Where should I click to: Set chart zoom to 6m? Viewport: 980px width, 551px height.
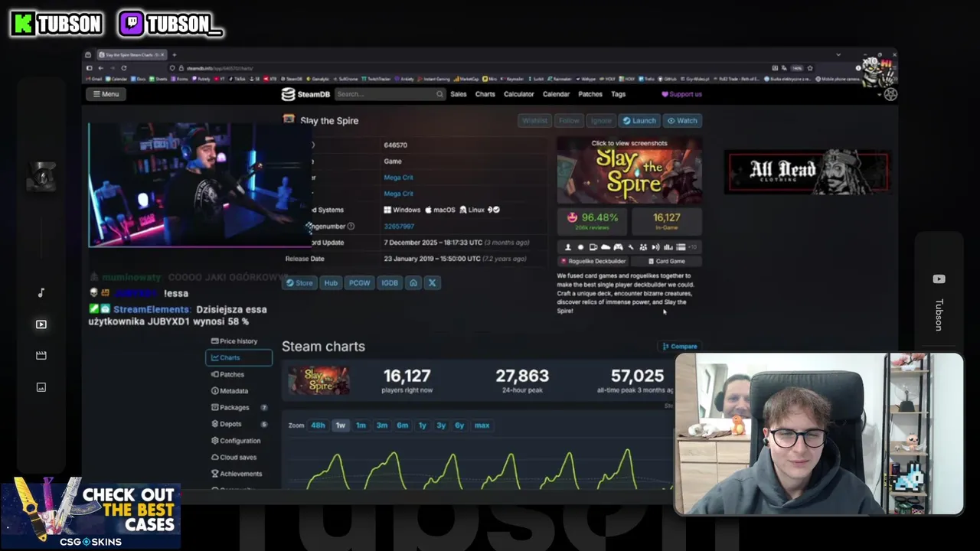pyautogui.click(x=402, y=425)
